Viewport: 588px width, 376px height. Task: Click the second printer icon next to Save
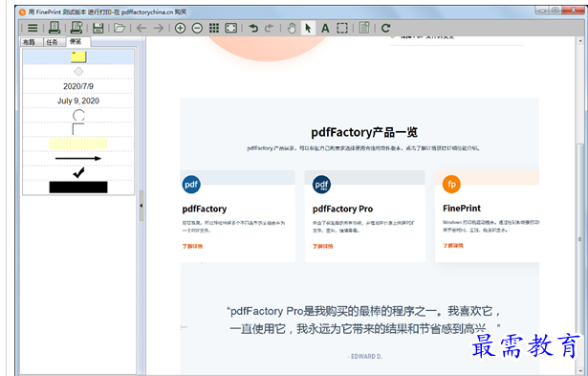pos(76,28)
